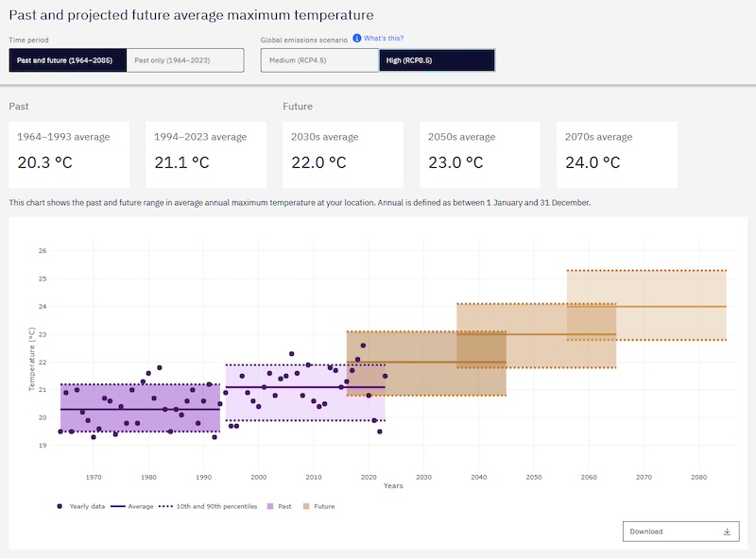756x558 pixels.
Task: Click the 2050s average card
Action: tap(480, 154)
